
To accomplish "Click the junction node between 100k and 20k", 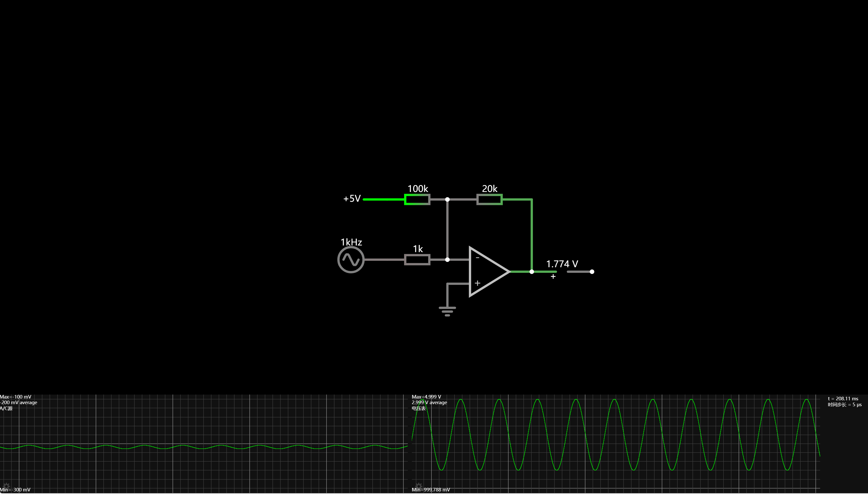I will (x=447, y=199).
